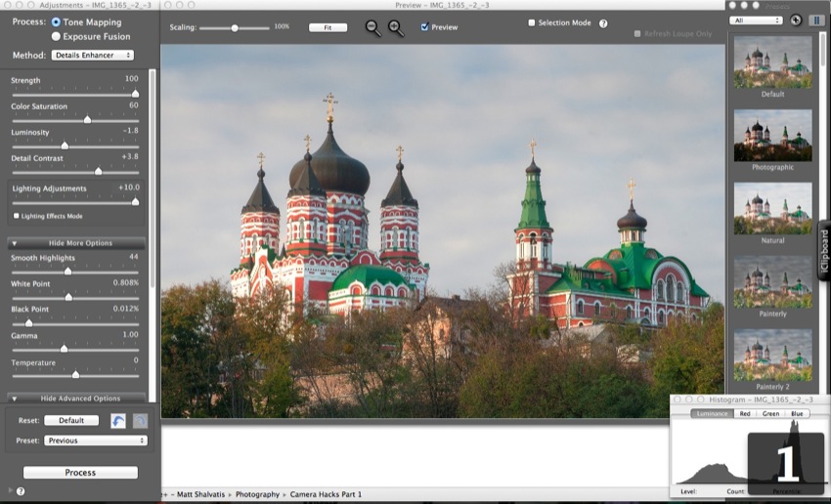
Task: Open the Preset Previous dropdown
Action: click(x=96, y=441)
